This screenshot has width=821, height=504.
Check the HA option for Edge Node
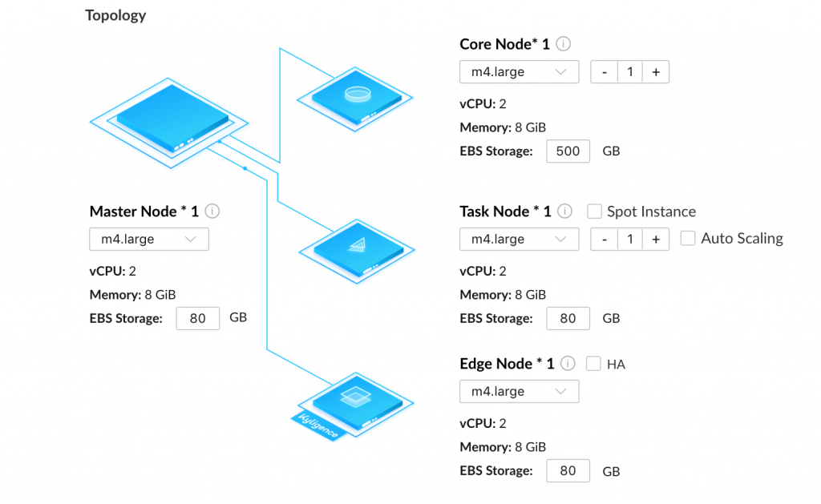pos(593,364)
